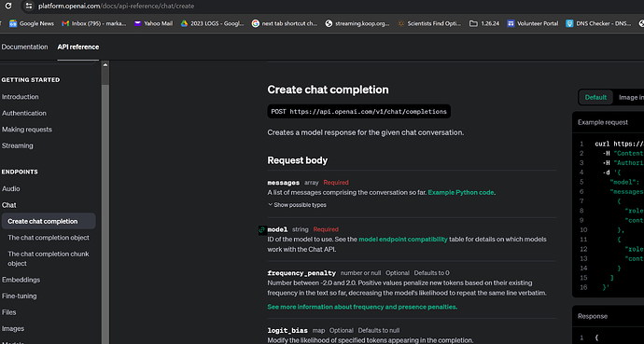This screenshot has width=644, height=344.
Task: Open the Images endpoint section
Action: coord(13,329)
